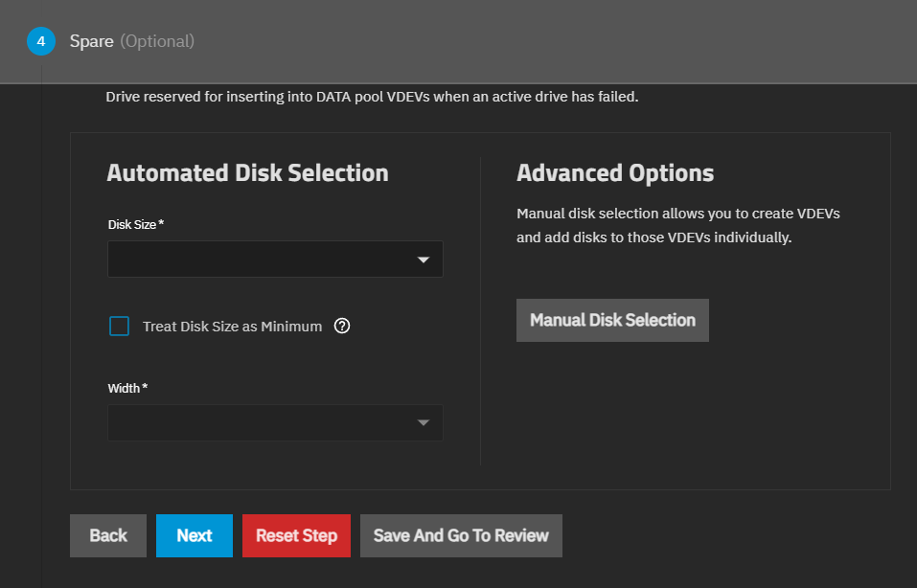The image size is (917, 588).
Task: Click the Automated Disk Selection heading
Action: (247, 173)
